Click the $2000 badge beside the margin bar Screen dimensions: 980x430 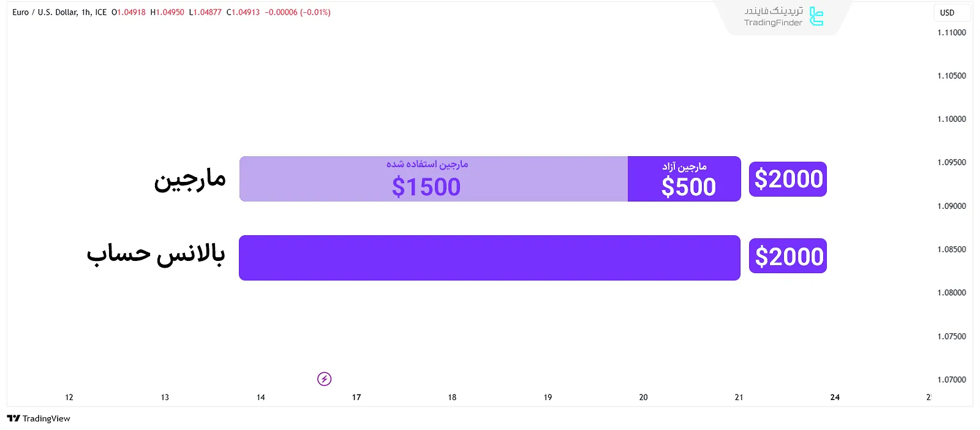coord(788,179)
